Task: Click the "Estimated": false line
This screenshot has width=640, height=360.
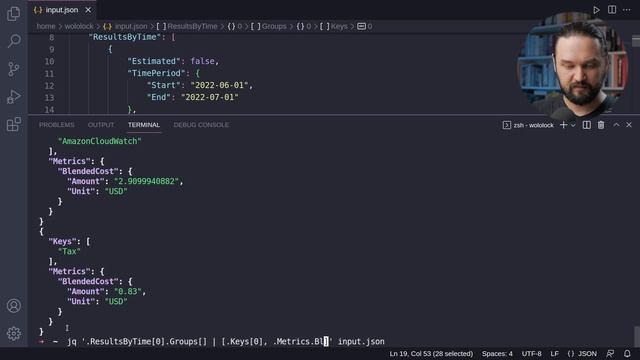Action: [173, 61]
